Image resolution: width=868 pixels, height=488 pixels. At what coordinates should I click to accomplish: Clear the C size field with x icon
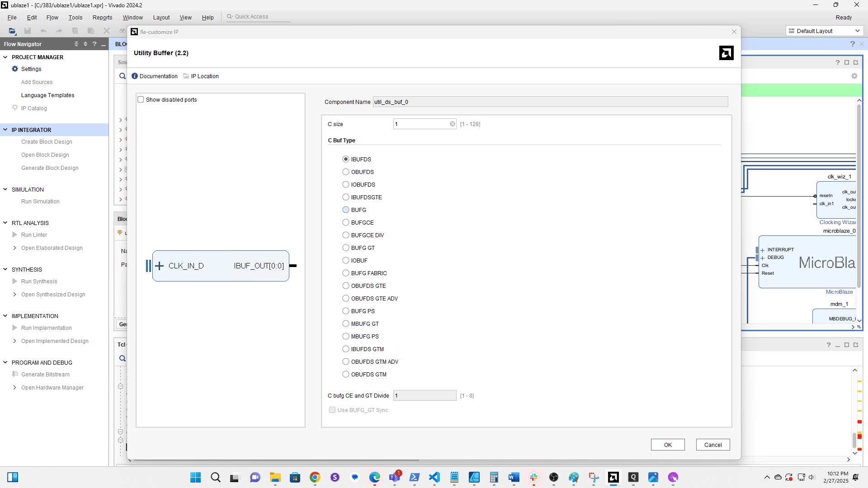pos(453,124)
